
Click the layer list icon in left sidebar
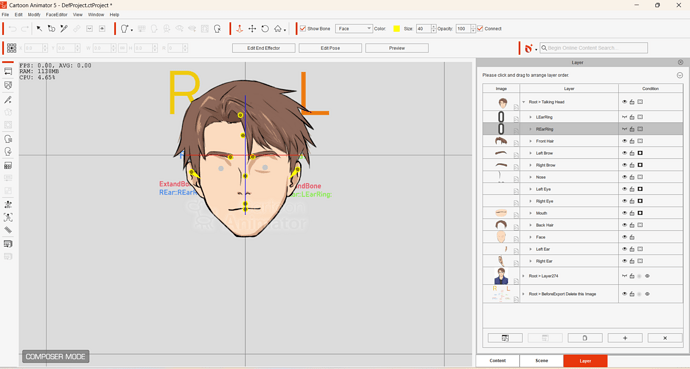click(x=8, y=244)
